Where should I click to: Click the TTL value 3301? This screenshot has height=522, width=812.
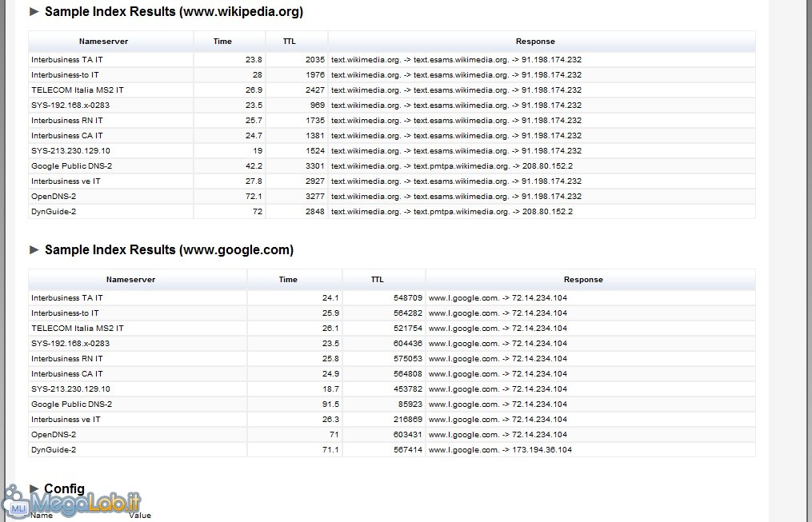coord(315,166)
